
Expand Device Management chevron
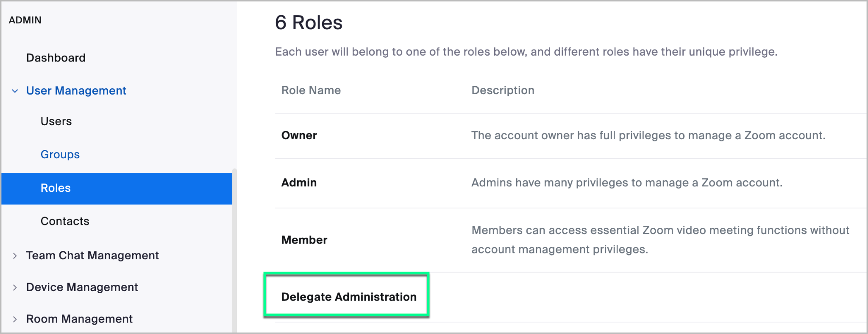pyautogui.click(x=15, y=287)
